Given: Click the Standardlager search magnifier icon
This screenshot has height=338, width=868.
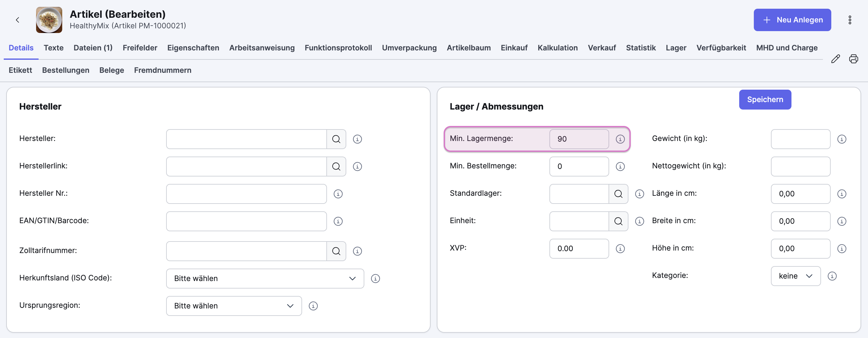Looking at the screenshot, I should click(x=618, y=194).
